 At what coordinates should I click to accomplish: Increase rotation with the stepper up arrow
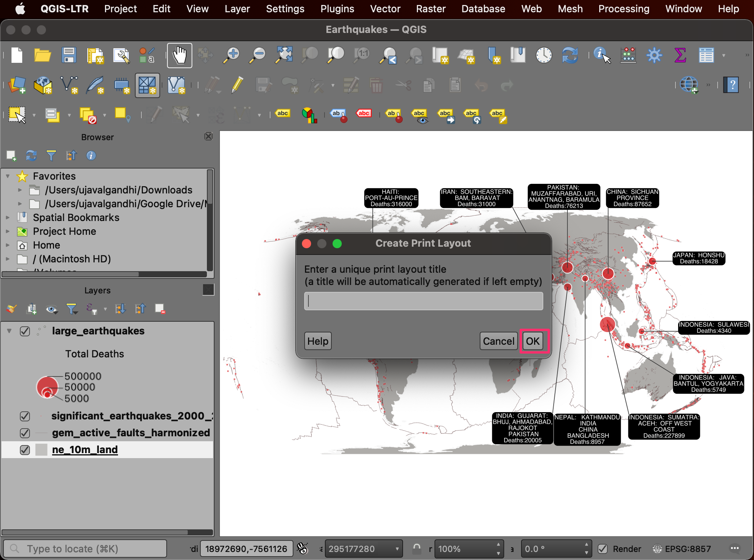[x=586, y=545]
